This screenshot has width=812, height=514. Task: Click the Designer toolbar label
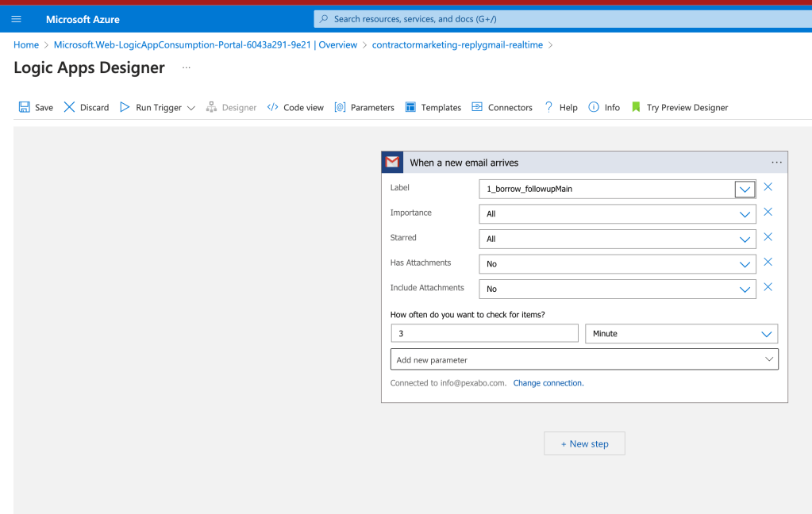click(x=239, y=108)
